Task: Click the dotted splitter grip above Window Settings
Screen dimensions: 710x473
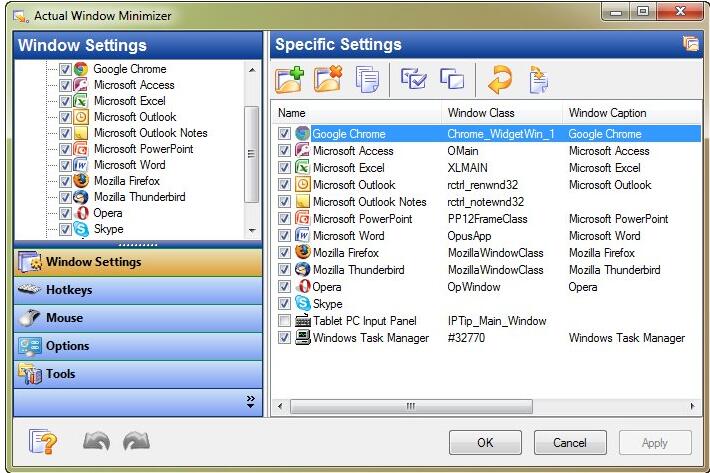Action: point(138,245)
